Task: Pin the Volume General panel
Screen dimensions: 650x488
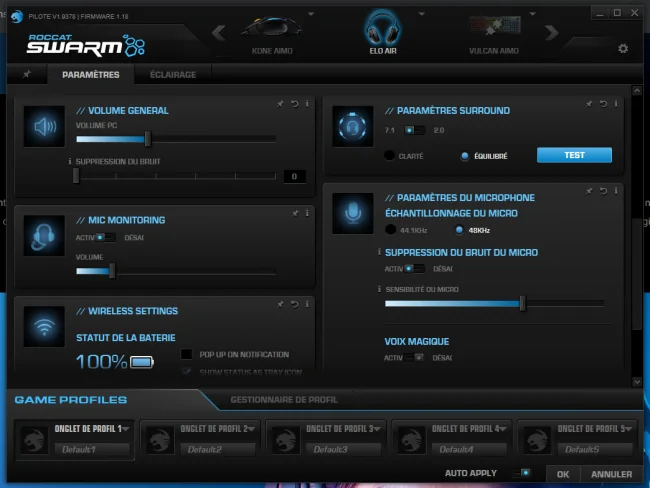Action: [x=280, y=104]
